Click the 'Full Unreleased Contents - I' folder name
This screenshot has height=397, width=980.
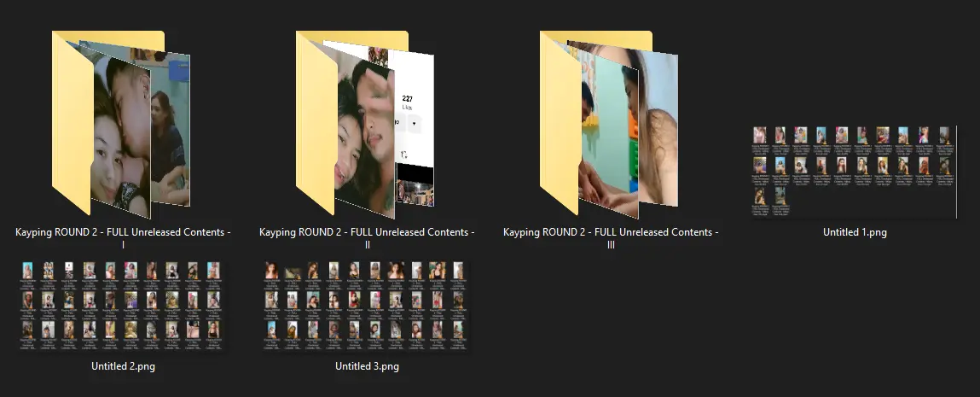pyautogui.click(x=123, y=238)
